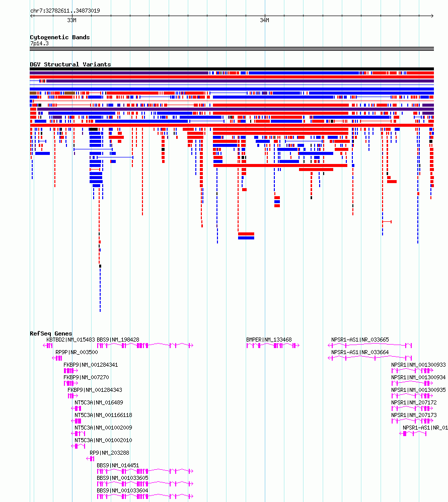The width and height of the screenshot is (448, 502).
Task: Click BBS9|NM_001033604 label
Action: (x=122, y=490)
